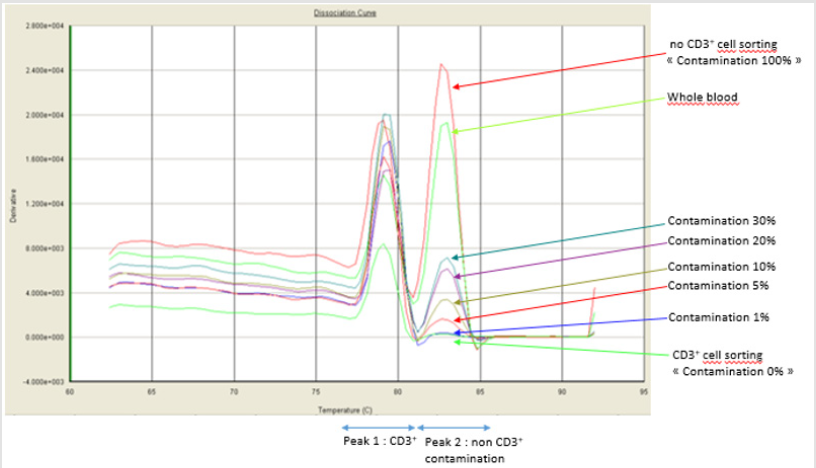Click the 'Contamination 20%' label

pos(721,241)
